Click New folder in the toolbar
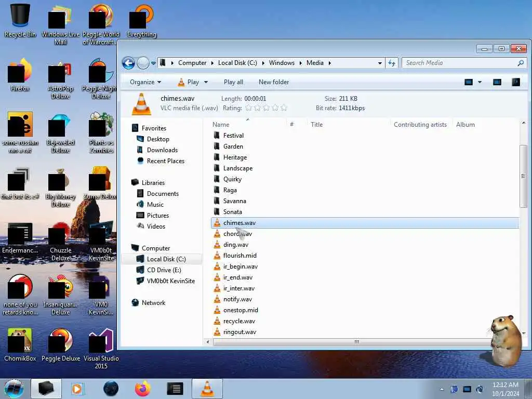Viewport: 532px width, 399px height. (274, 82)
